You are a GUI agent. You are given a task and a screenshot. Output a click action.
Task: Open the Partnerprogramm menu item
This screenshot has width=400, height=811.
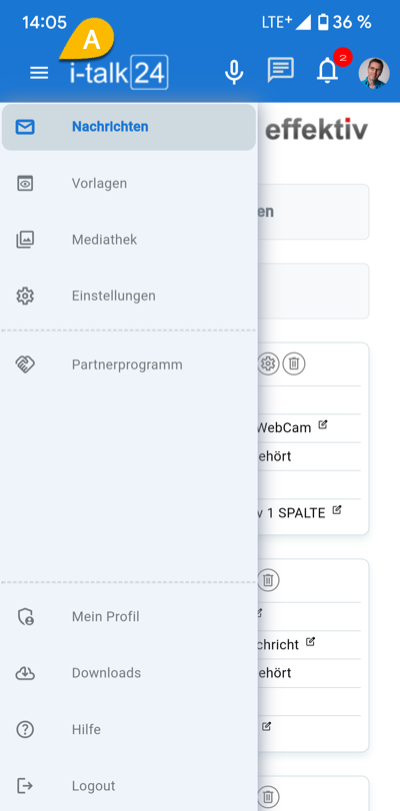click(x=129, y=365)
